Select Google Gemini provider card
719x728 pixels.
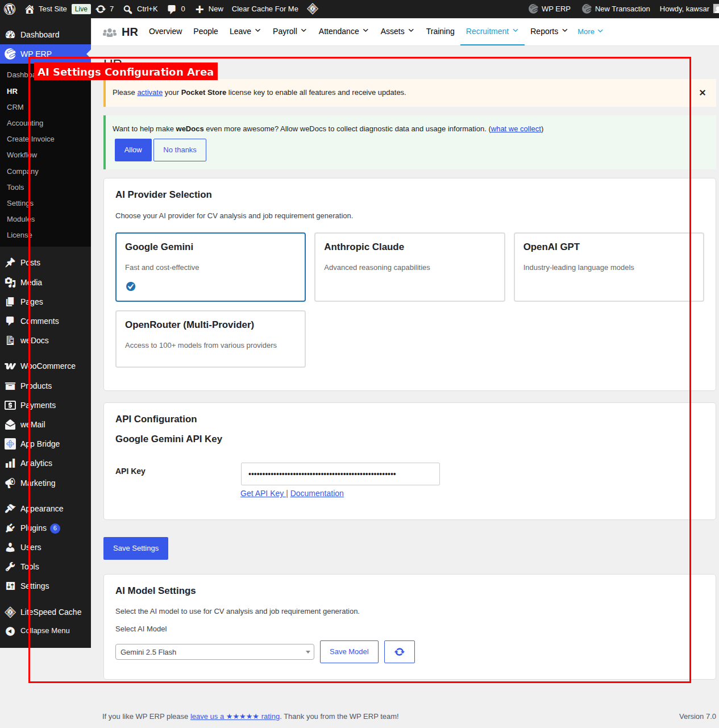tap(210, 267)
